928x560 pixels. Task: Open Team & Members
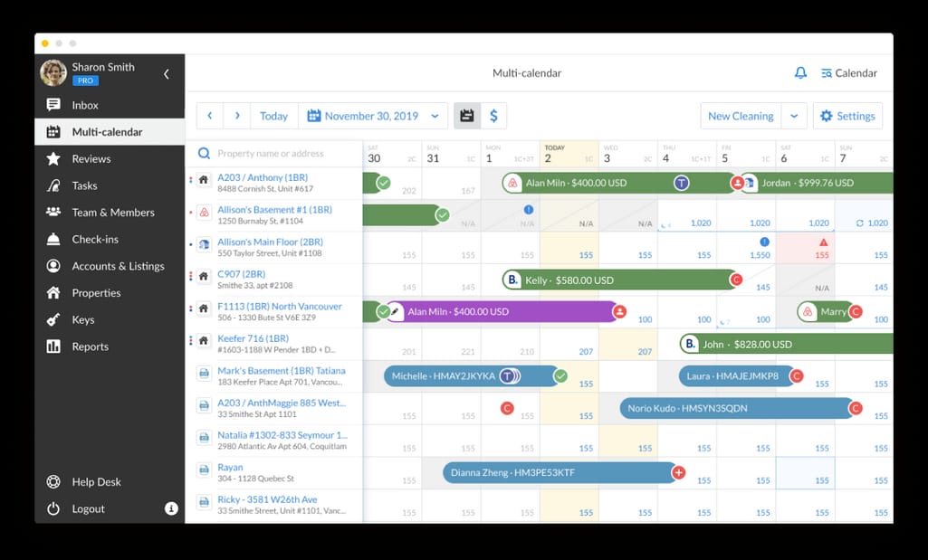[110, 213]
